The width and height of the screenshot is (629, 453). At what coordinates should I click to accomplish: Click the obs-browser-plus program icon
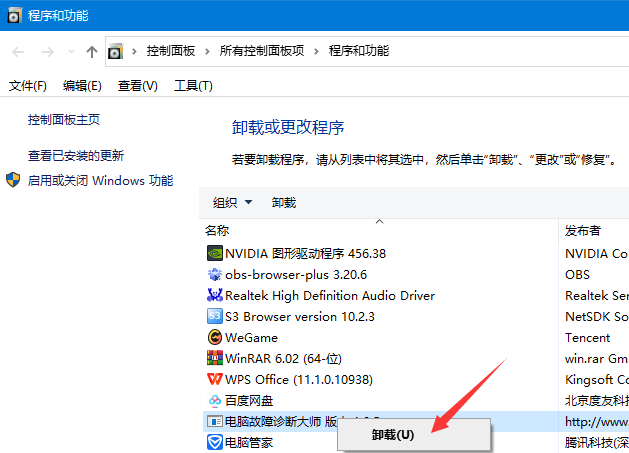pyautogui.click(x=215, y=274)
